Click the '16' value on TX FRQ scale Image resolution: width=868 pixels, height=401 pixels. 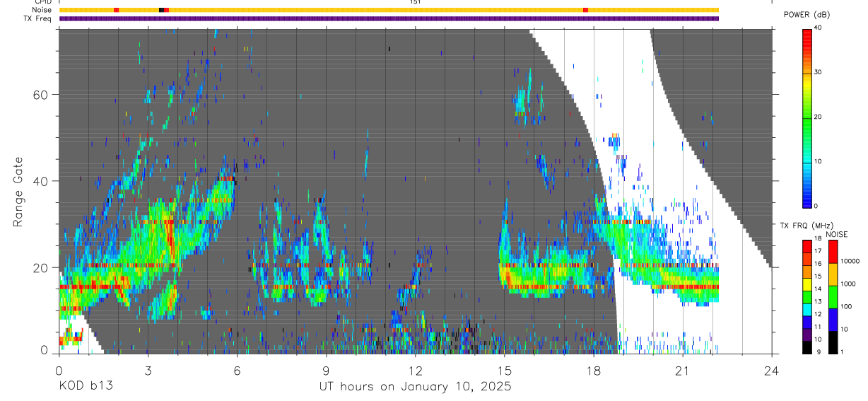pyautogui.click(x=818, y=264)
